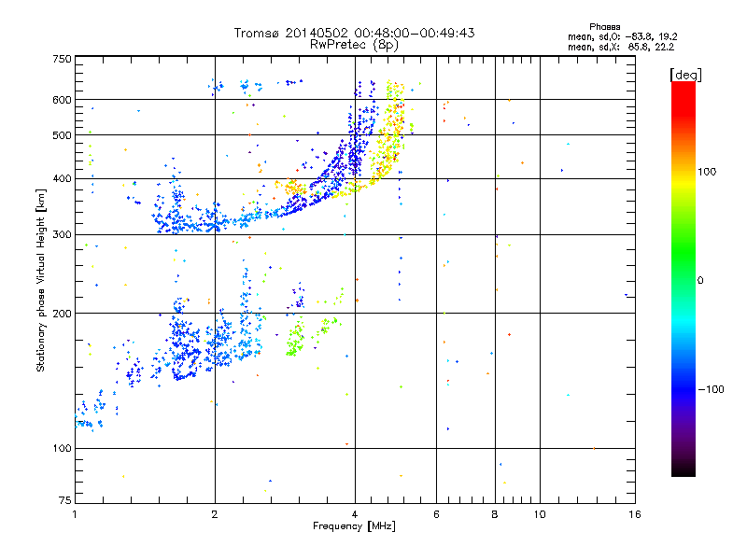Screen dimensions: 747x560
Task: Click the y-axis tick label '400'
Action: coord(63,179)
